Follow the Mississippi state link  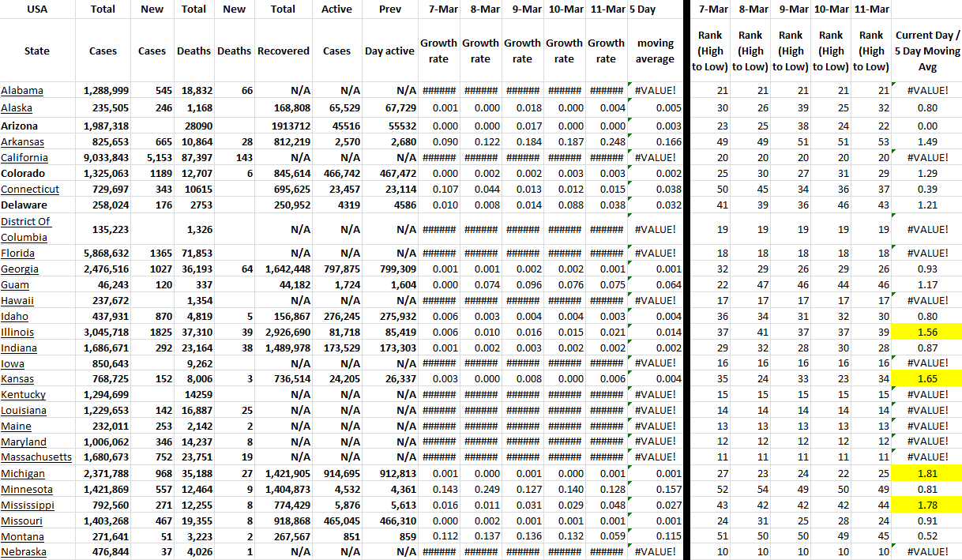(28, 505)
